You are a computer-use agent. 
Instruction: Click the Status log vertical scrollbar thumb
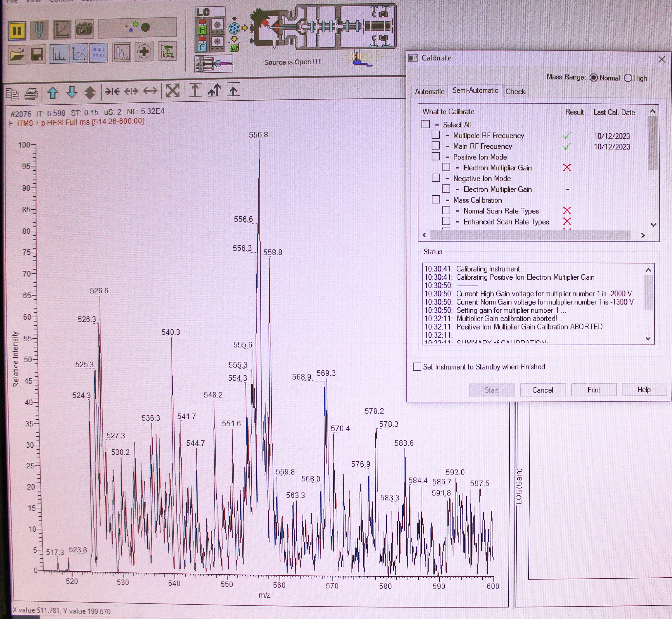tap(649, 292)
